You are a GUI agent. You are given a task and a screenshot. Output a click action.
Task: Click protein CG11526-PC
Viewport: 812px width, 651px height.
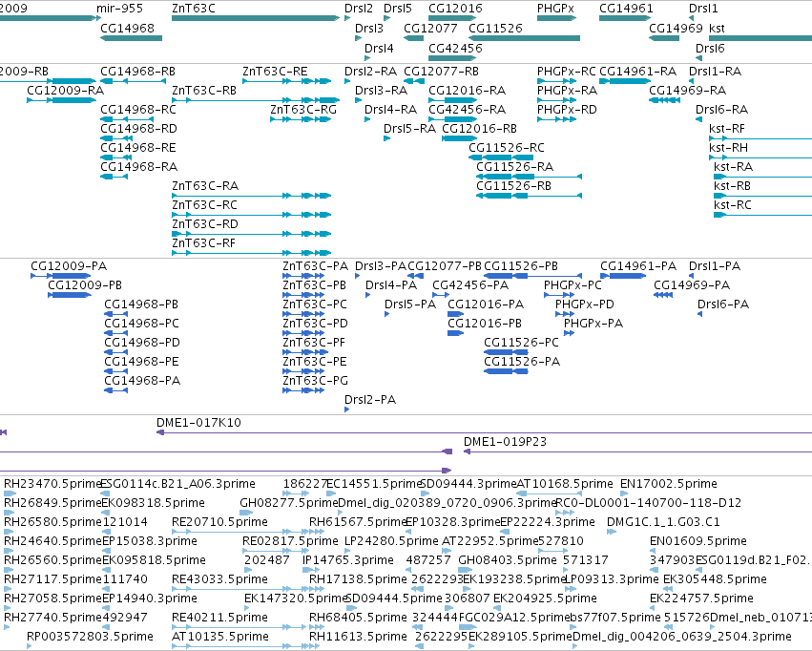click(x=506, y=352)
